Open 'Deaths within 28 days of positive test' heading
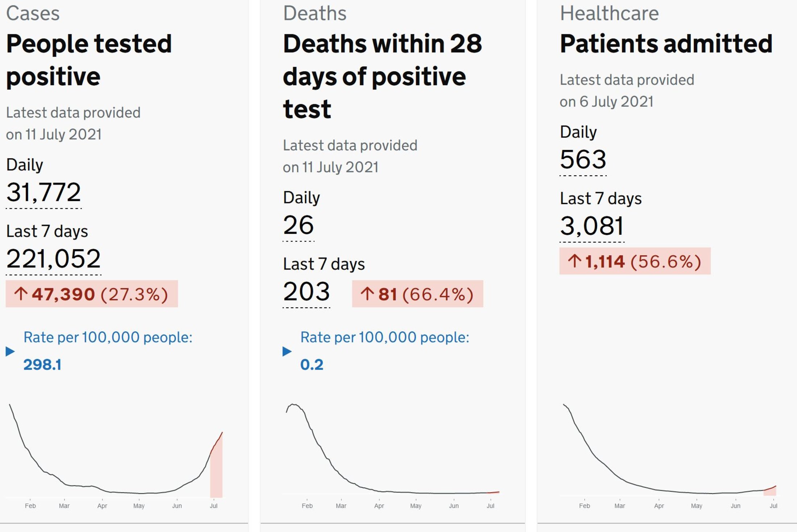 [383, 76]
